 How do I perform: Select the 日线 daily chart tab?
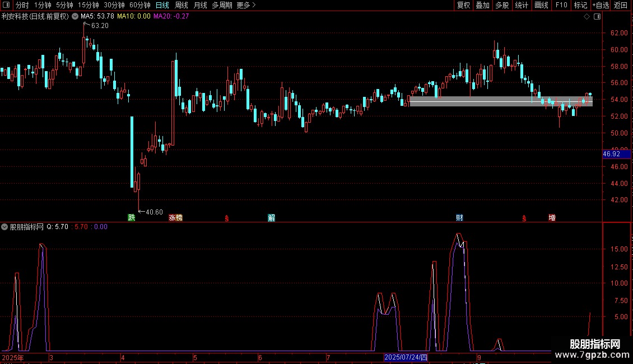tap(162, 5)
